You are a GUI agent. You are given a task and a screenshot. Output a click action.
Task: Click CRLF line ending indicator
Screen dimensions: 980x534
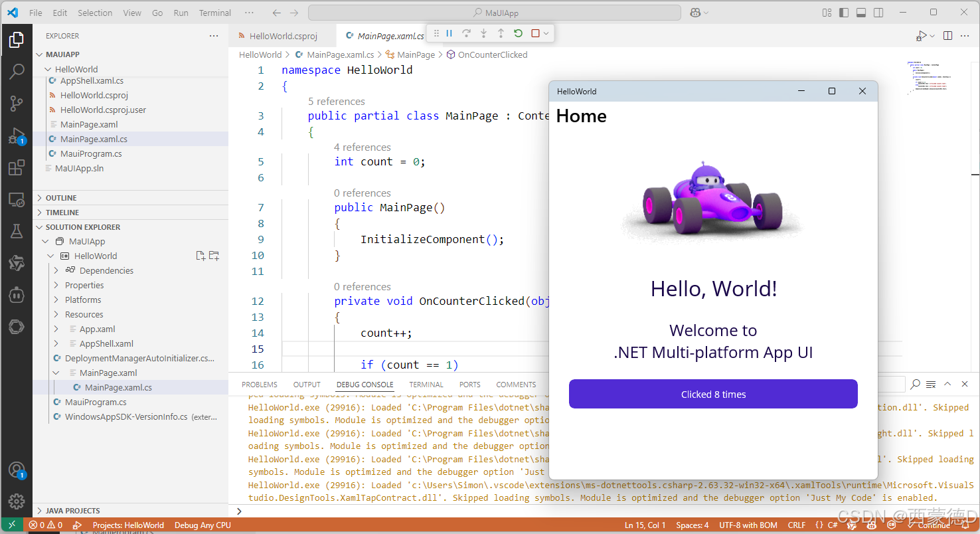coord(797,525)
